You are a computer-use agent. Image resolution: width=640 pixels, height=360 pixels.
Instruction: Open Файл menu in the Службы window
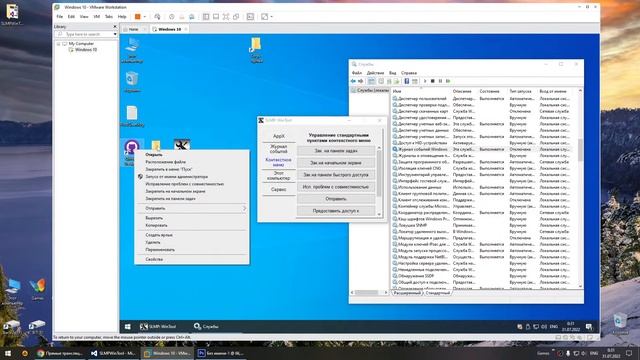(x=356, y=73)
